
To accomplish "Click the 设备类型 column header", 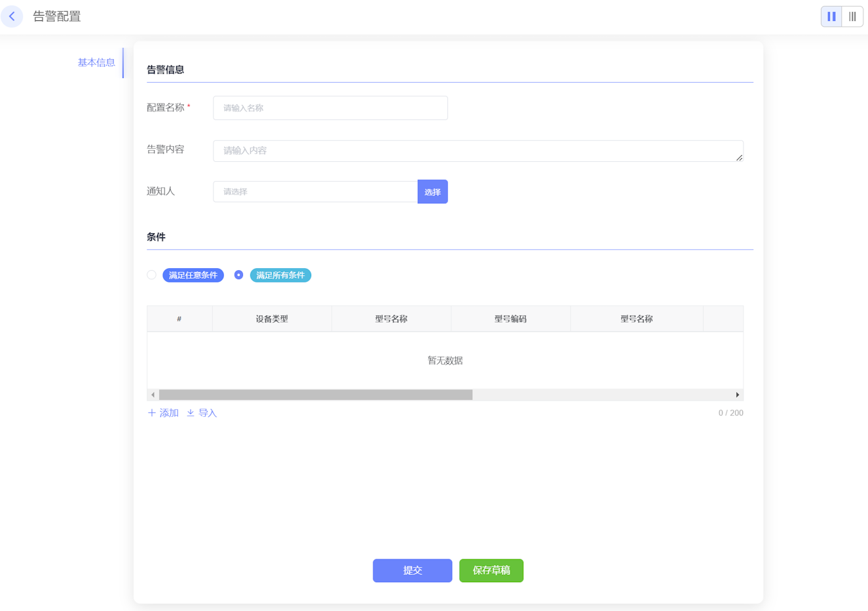I will [x=272, y=319].
